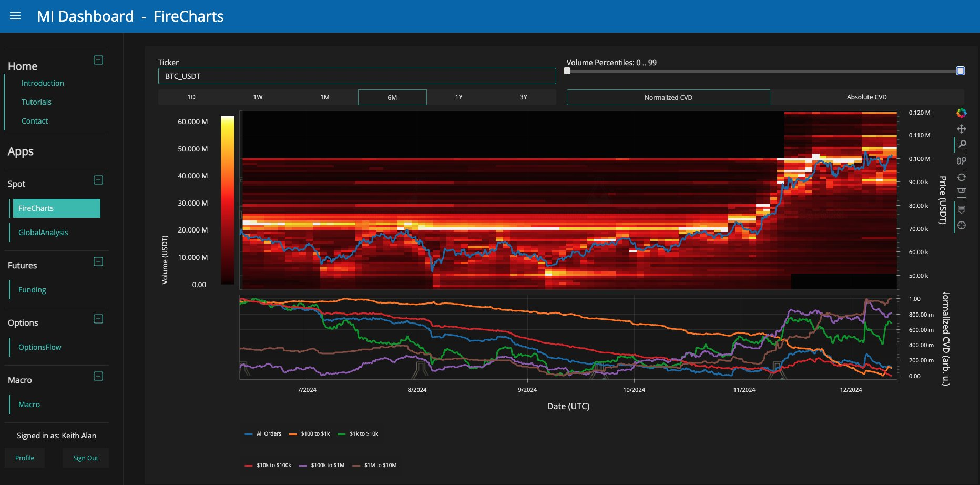
Task: Click the 'Apps' sidebar heading
Action: point(21,151)
